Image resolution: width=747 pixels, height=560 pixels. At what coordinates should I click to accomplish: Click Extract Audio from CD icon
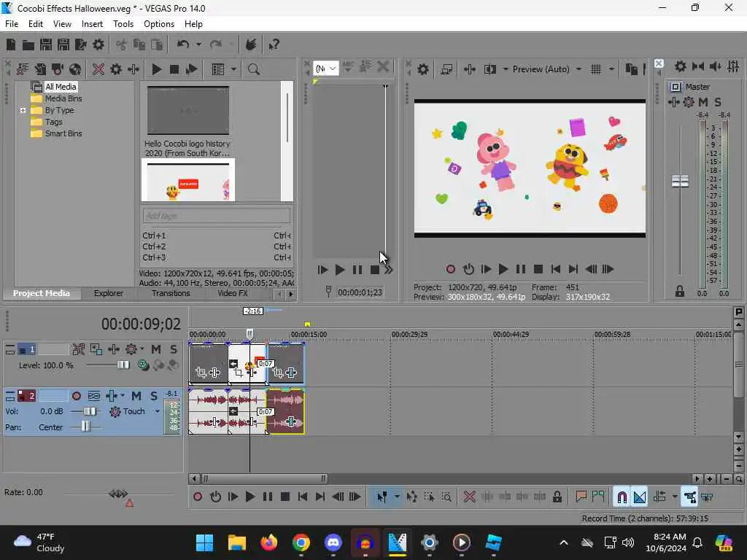(58, 69)
